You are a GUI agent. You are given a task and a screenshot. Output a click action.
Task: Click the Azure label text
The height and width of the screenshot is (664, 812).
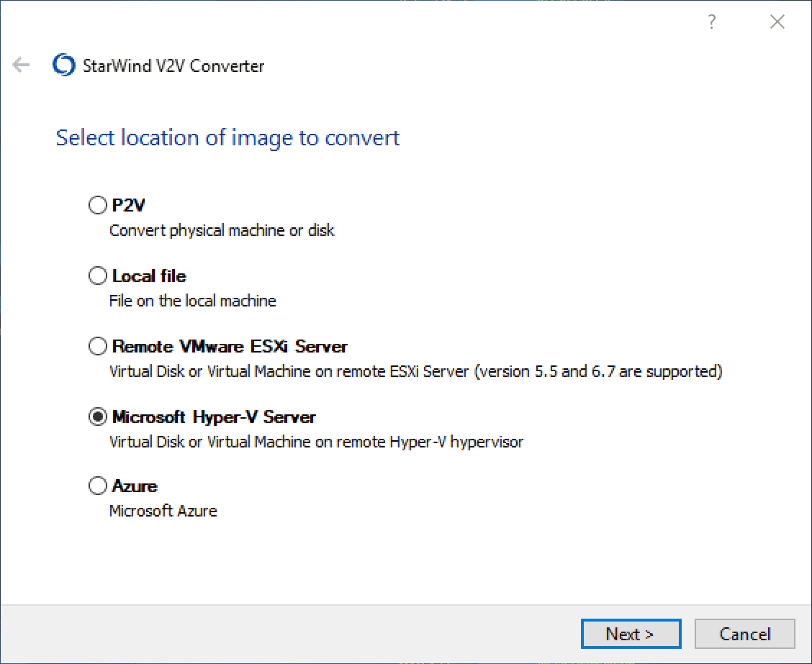tap(133, 486)
